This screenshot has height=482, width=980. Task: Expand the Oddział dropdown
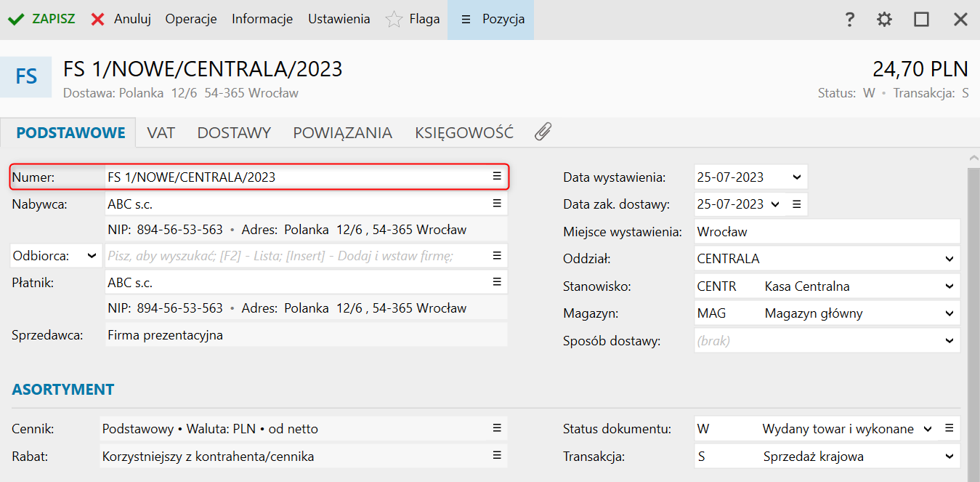[949, 259]
